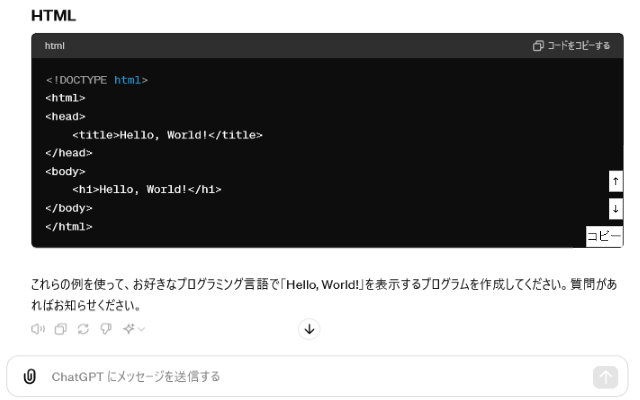Click the <title>Hello, World!</title> code line
Viewport: 640px width, 400px height.
[167, 135]
